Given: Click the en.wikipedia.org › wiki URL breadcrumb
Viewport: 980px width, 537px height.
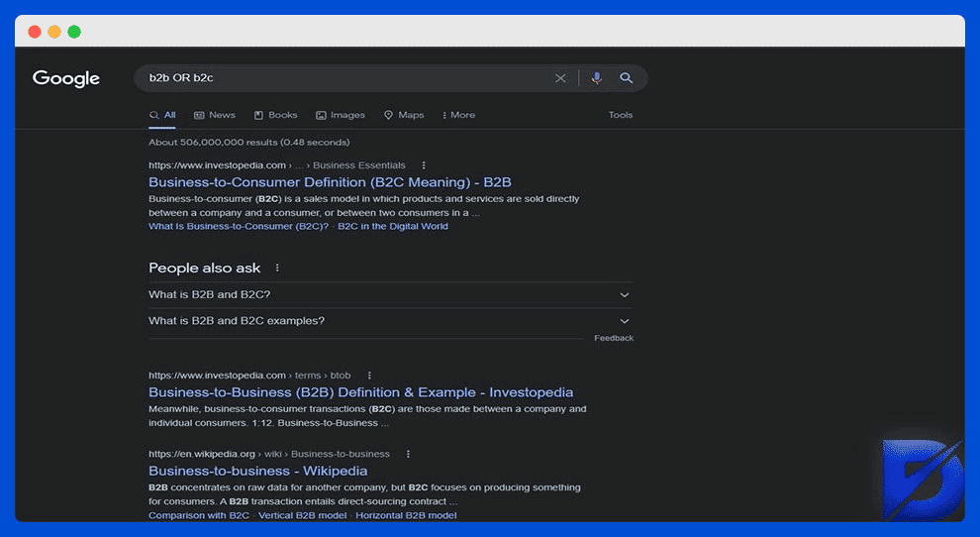Looking at the screenshot, I should (268, 454).
